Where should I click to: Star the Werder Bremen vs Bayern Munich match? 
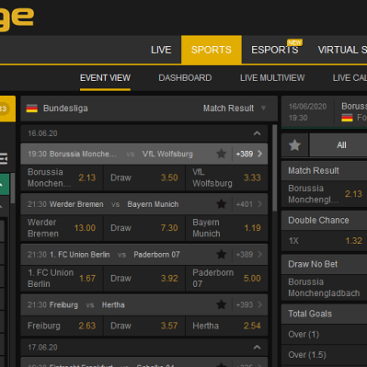pos(221,204)
